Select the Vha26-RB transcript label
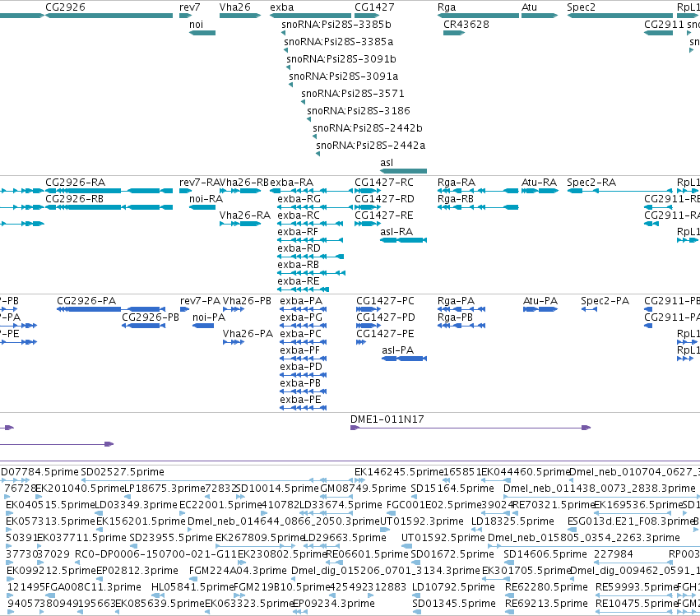The image size is (700, 616). [244, 183]
